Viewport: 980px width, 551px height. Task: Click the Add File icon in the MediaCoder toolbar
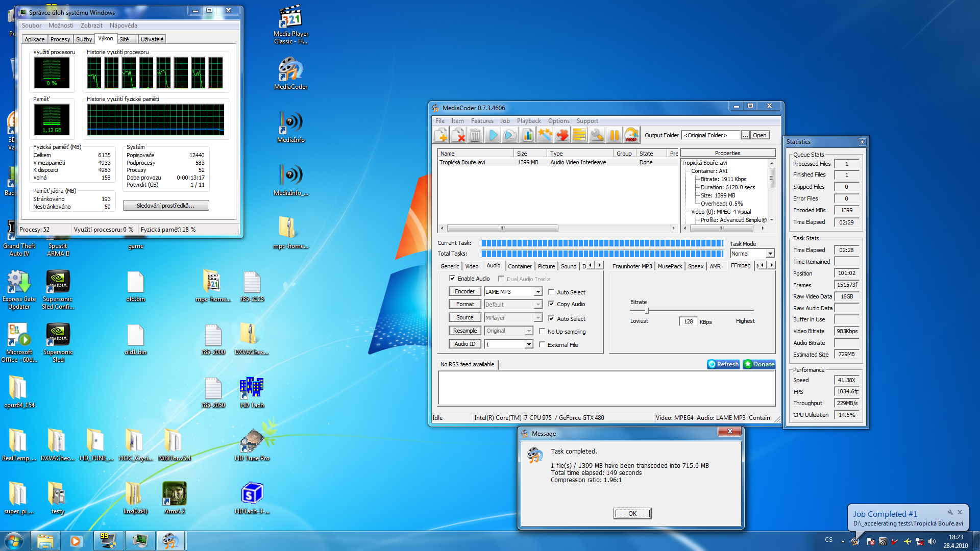441,135
